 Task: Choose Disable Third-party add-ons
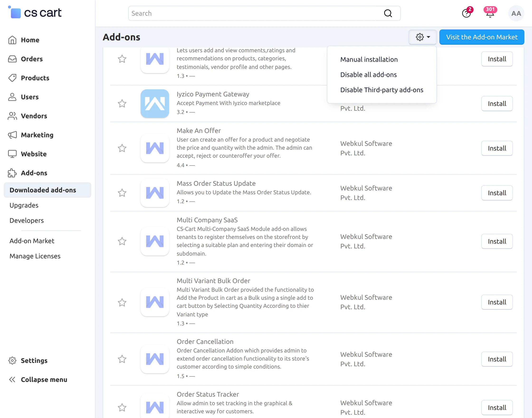click(x=381, y=90)
